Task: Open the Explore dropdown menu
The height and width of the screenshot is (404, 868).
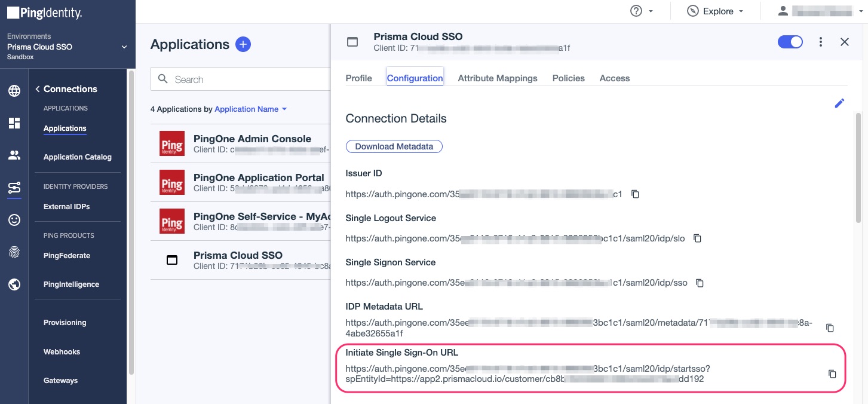Action: click(716, 11)
